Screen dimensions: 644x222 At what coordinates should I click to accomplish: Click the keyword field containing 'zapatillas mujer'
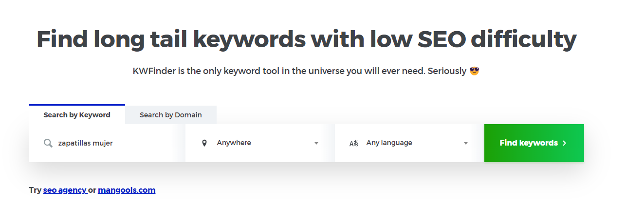107,143
